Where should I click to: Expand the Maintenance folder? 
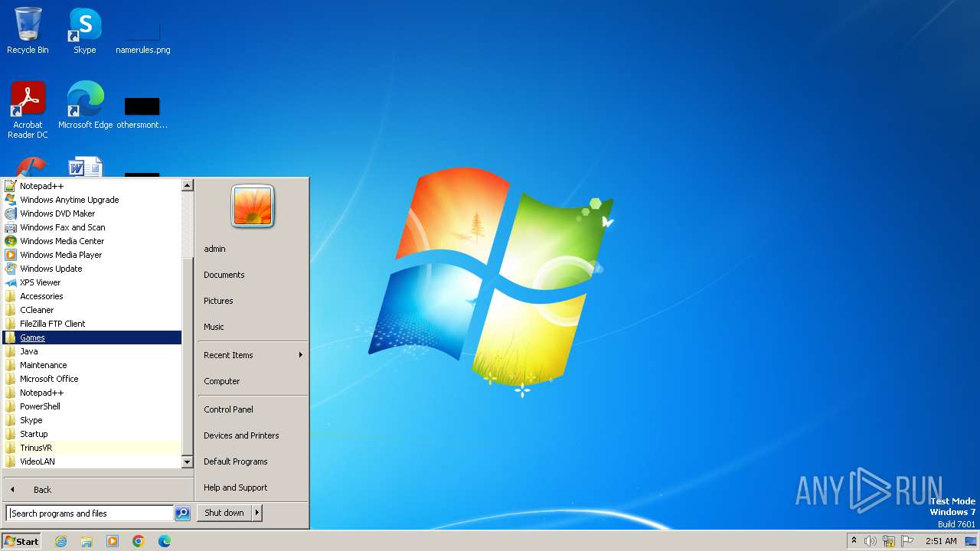point(92,365)
